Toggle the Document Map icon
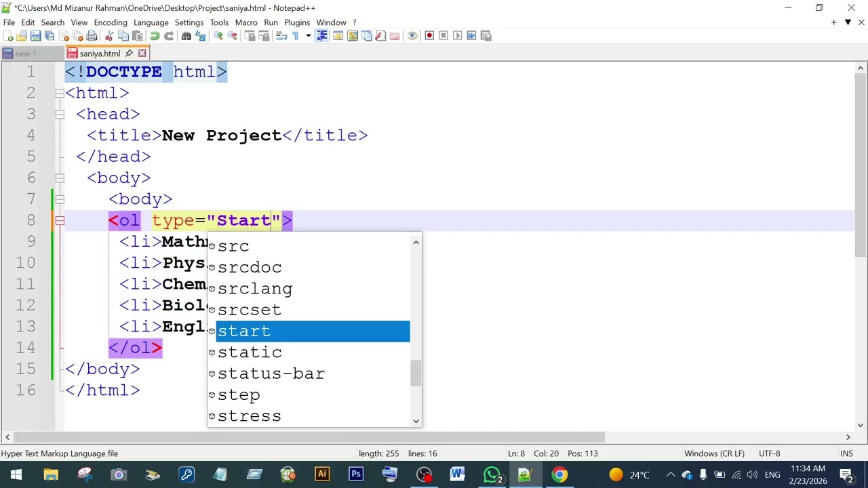Viewport: 868px width, 488px height. [x=352, y=36]
